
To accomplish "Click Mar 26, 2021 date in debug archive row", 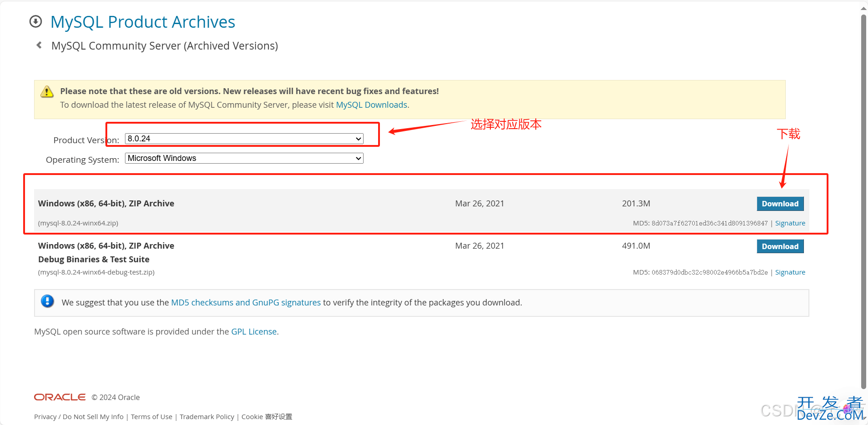I will point(479,246).
